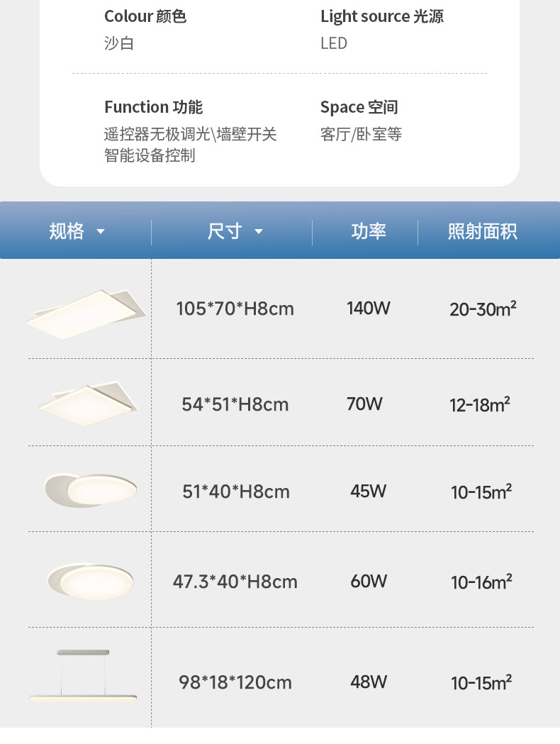Select the 功率 column header

(x=369, y=231)
